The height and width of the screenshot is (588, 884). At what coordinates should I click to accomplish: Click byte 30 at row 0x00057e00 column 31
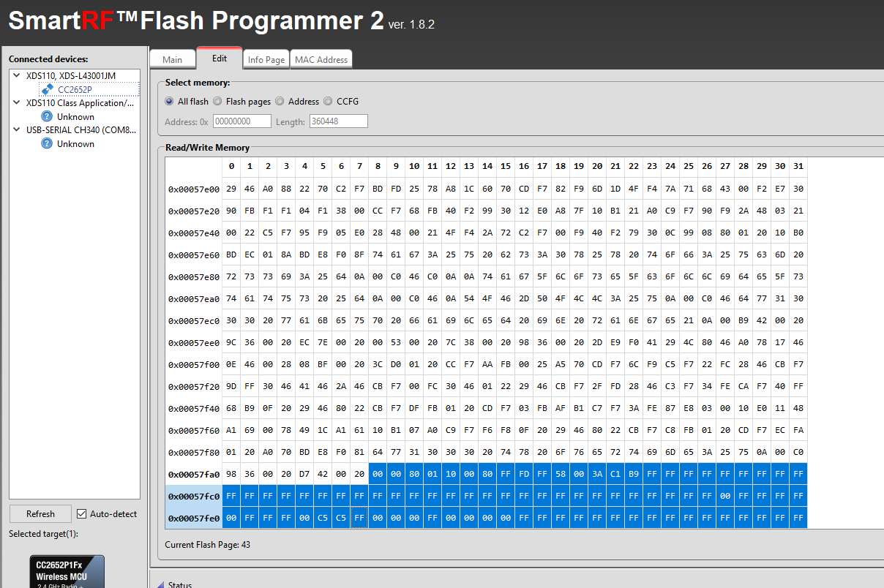click(x=798, y=189)
